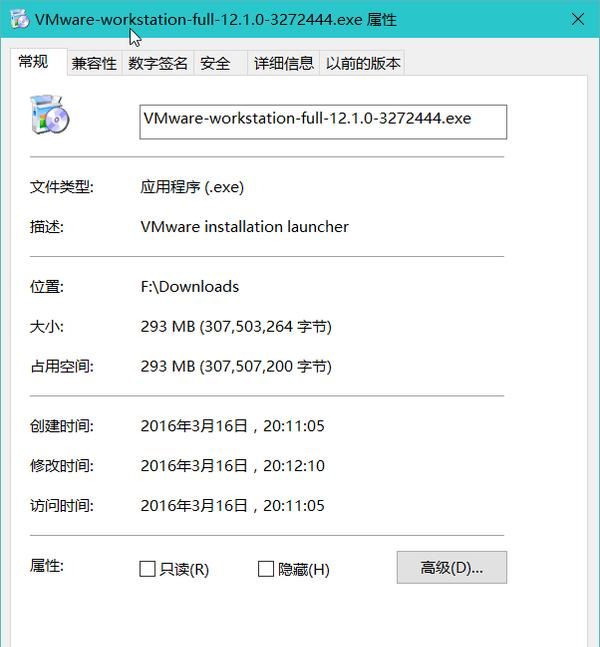Select the location F:\Downloads
This screenshot has height=647, width=600.
point(190,287)
